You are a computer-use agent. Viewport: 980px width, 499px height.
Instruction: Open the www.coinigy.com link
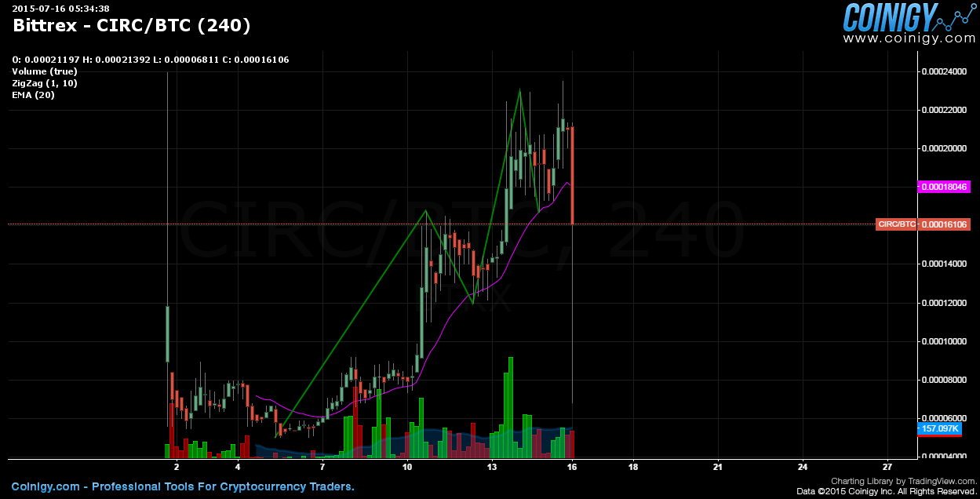[x=909, y=38]
